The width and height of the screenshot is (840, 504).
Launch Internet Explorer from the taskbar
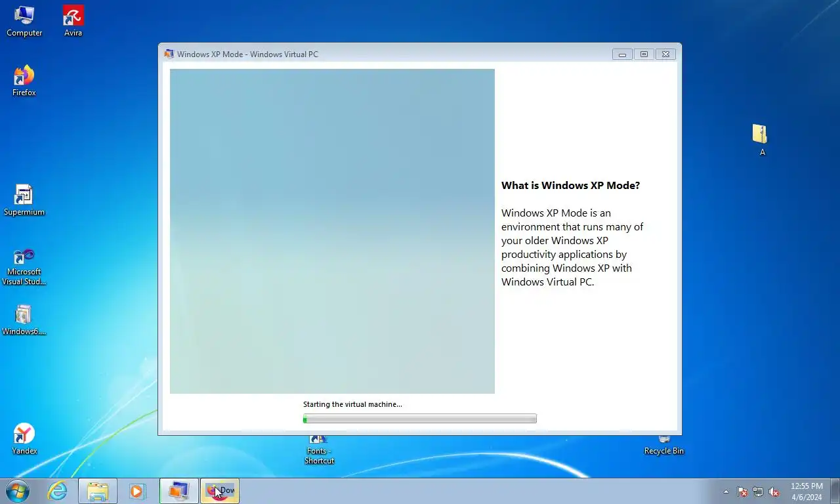58,491
